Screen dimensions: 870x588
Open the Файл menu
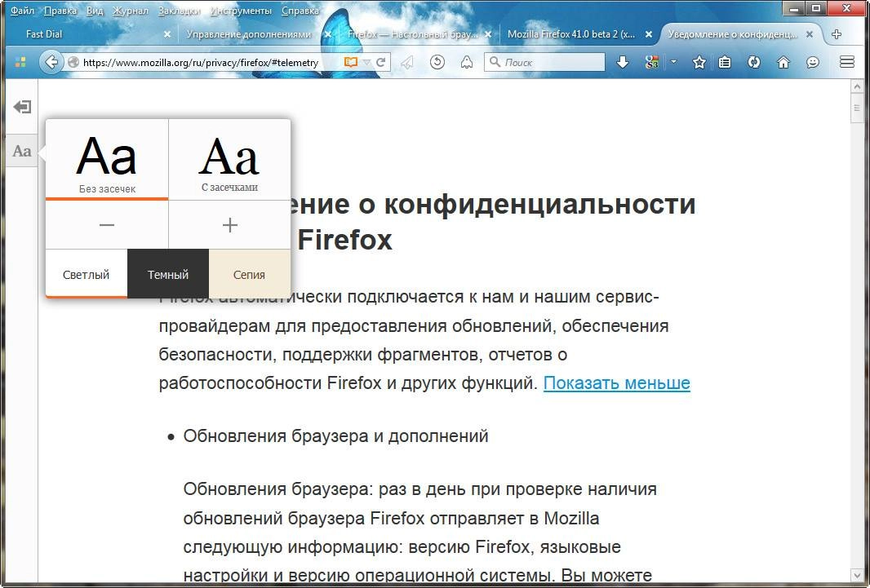click(22, 11)
